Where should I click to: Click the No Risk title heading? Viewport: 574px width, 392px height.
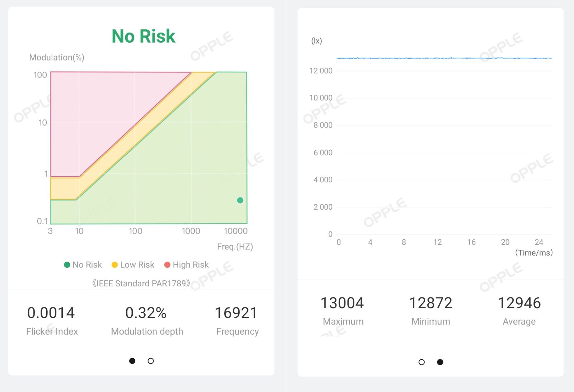(x=143, y=36)
